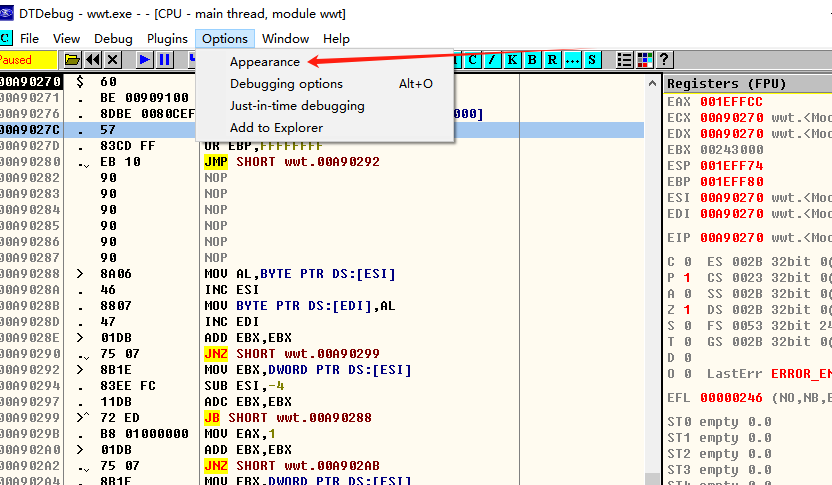Open the CPU window with C button

pyautogui.click(x=473, y=60)
